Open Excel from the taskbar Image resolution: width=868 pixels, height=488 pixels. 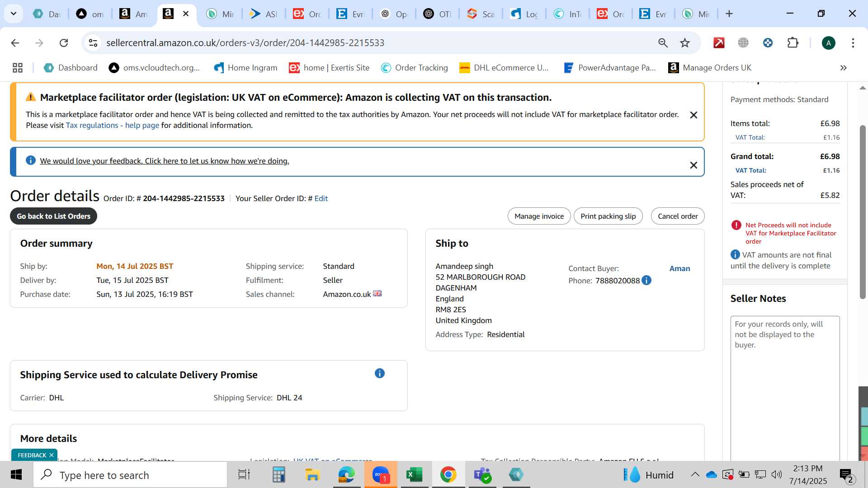tap(414, 475)
